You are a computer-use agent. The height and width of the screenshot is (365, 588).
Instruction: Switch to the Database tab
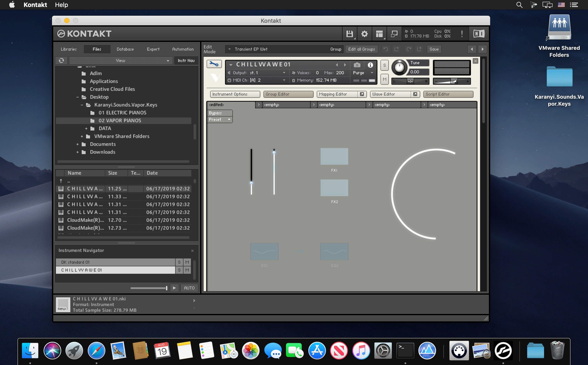click(125, 49)
